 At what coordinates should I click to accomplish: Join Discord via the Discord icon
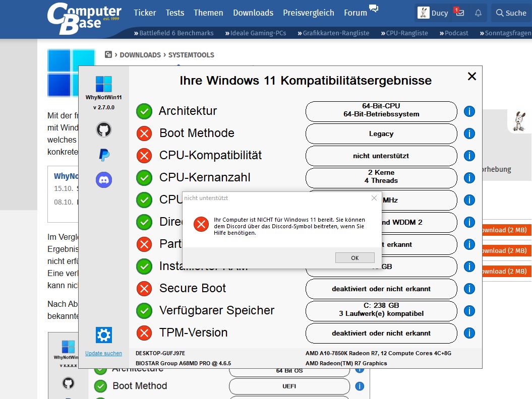104,180
